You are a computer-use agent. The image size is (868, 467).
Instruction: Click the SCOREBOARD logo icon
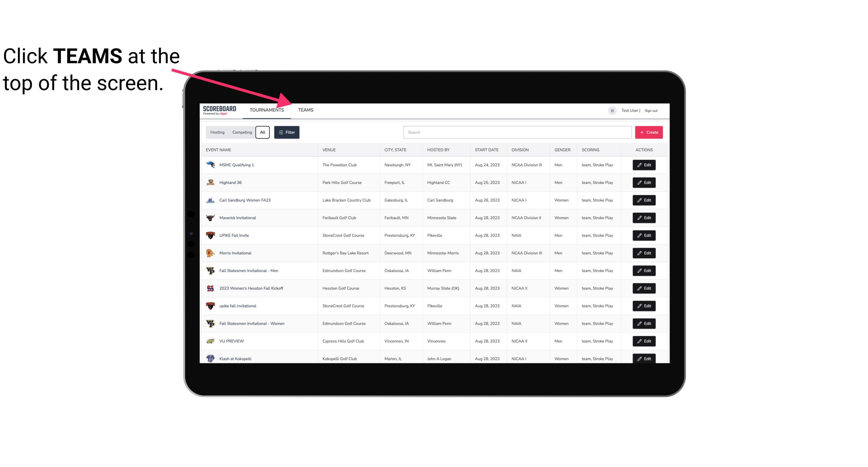(218, 109)
